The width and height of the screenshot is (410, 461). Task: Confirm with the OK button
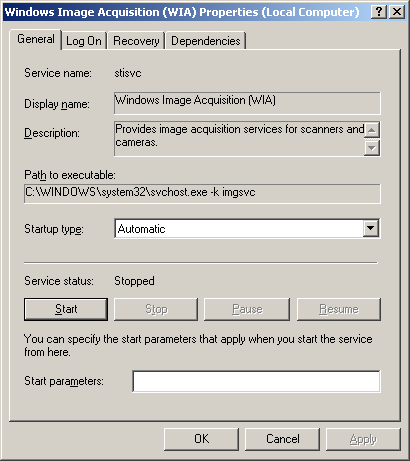pyautogui.click(x=201, y=439)
